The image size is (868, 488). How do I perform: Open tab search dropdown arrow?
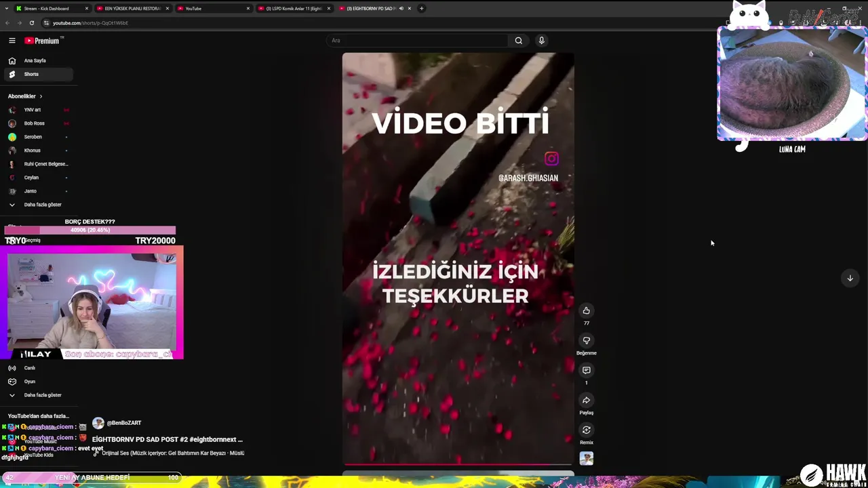[x=7, y=8]
